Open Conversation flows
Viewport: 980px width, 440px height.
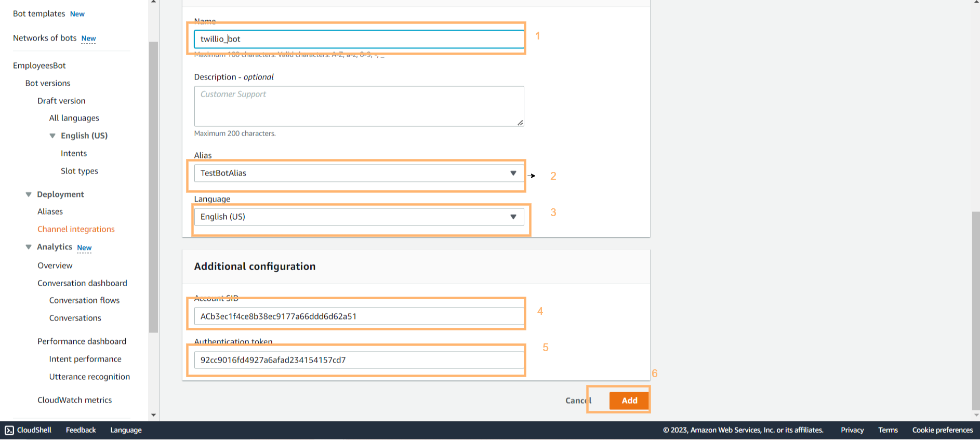(x=85, y=300)
